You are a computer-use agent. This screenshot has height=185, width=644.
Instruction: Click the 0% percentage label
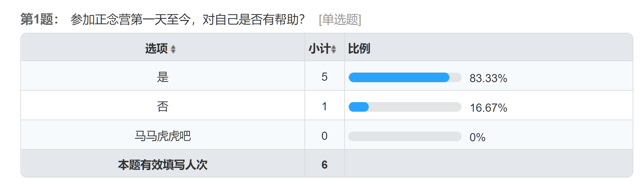[x=477, y=137]
